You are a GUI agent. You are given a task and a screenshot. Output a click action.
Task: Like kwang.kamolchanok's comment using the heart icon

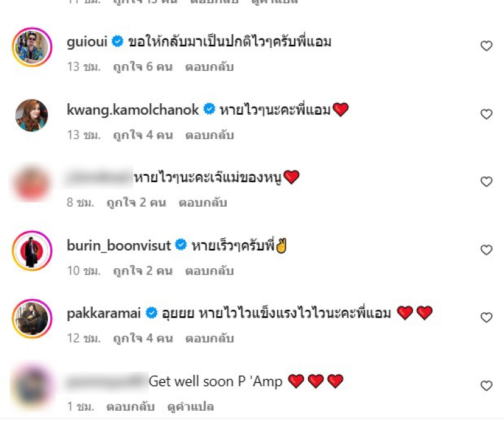(486, 114)
